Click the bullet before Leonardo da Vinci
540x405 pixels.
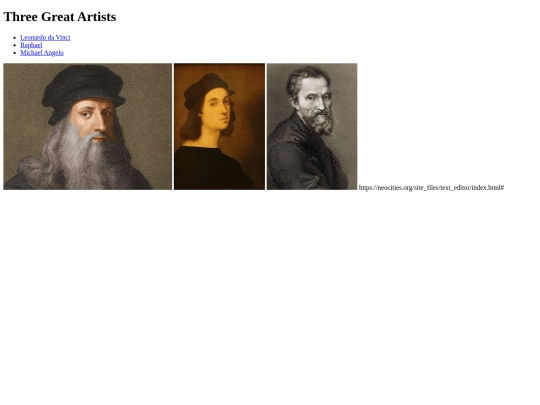pos(15,38)
